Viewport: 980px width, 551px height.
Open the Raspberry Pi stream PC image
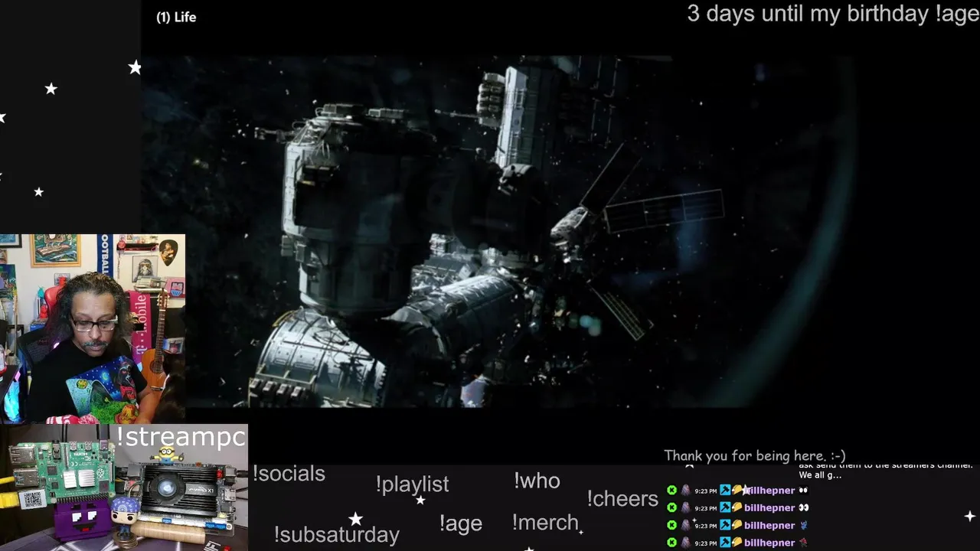[x=124, y=487]
